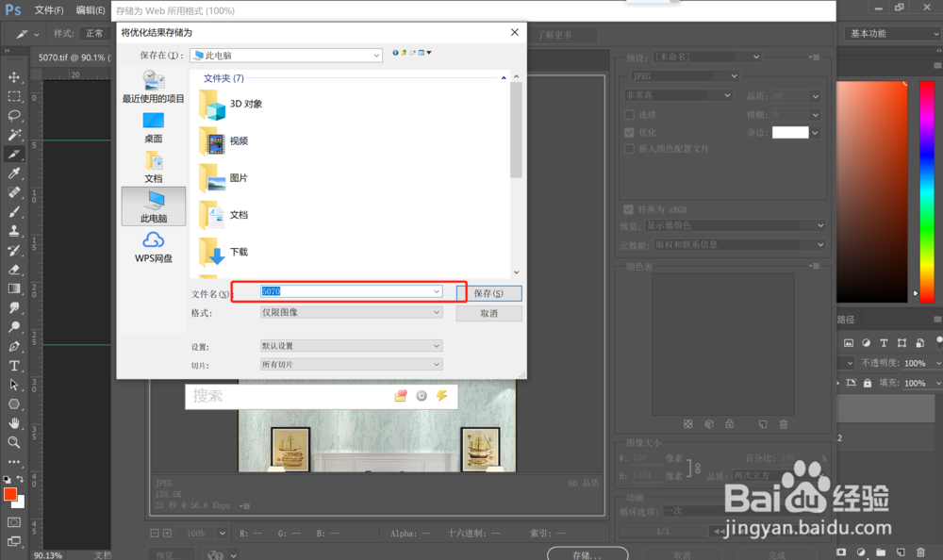Toggle Quick Mask mode icon
Viewport: 943px width, 560px height.
[14, 522]
